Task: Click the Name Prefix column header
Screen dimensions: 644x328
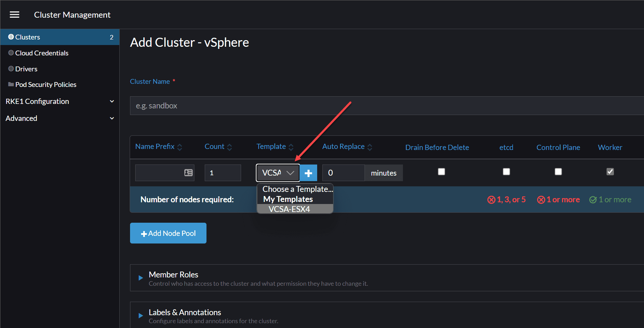Action: pos(155,147)
